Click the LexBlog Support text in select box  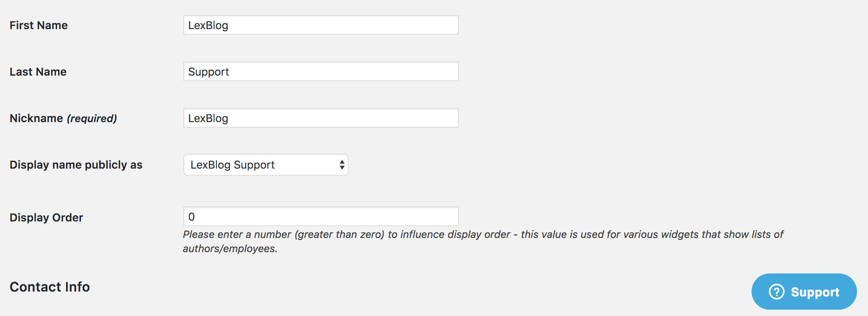pyautogui.click(x=233, y=165)
